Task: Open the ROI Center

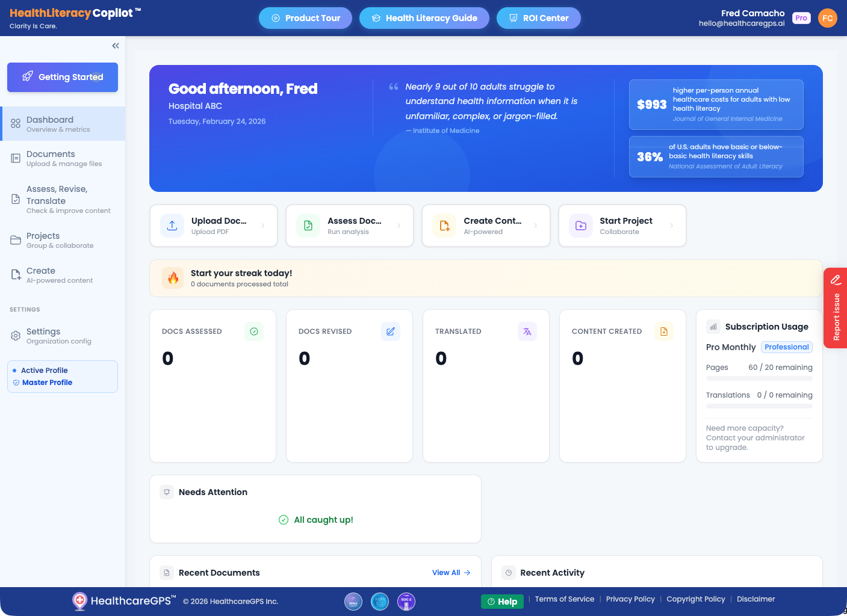Action: (x=538, y=17)
